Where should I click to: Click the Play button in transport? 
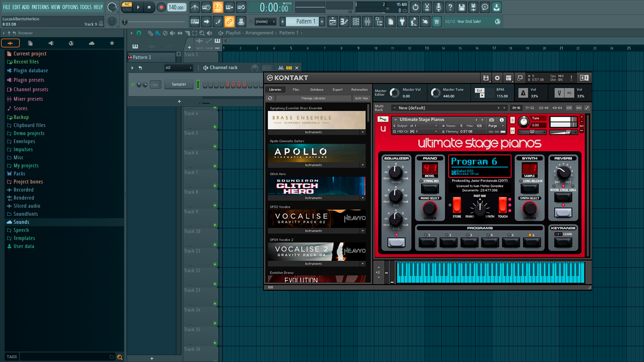pyautogui.click(x=138, y=7)
